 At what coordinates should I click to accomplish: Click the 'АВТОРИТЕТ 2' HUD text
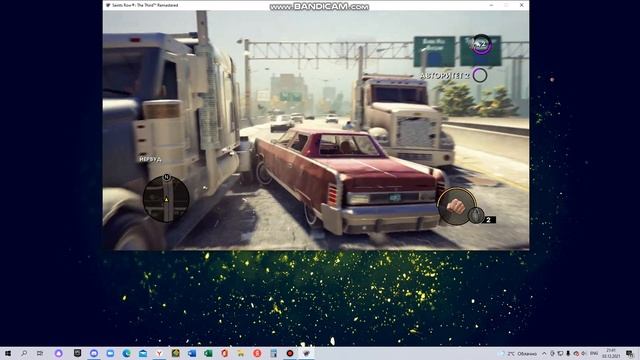pos(444,76)
